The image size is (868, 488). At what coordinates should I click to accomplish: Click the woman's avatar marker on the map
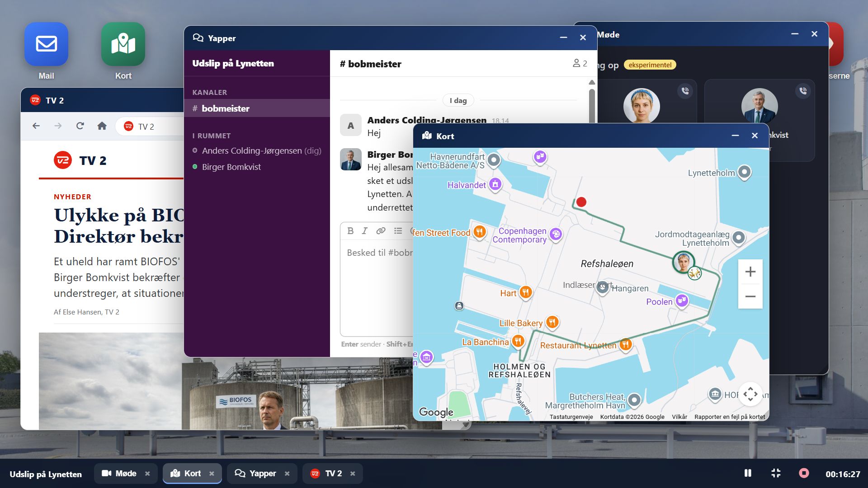tap(684, 262)
